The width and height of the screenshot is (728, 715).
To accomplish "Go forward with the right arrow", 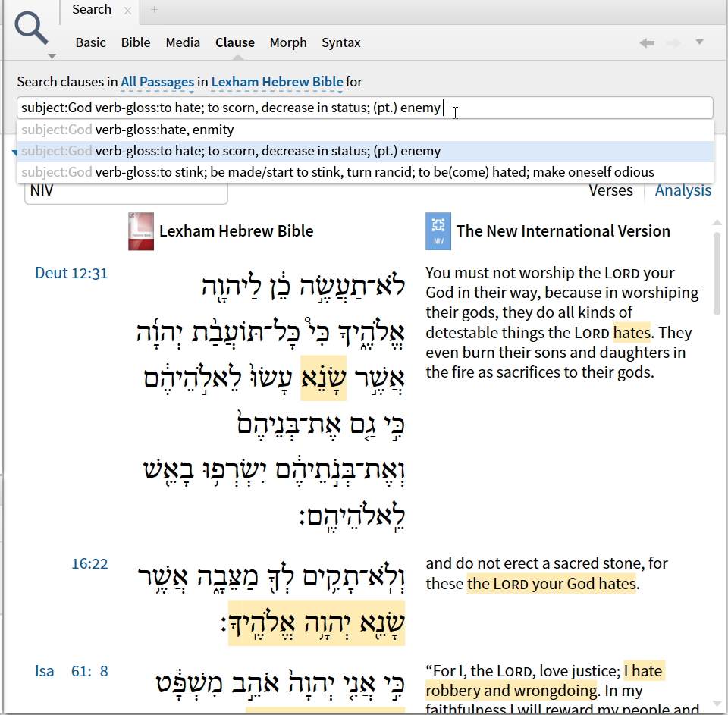I will [673, 43].
